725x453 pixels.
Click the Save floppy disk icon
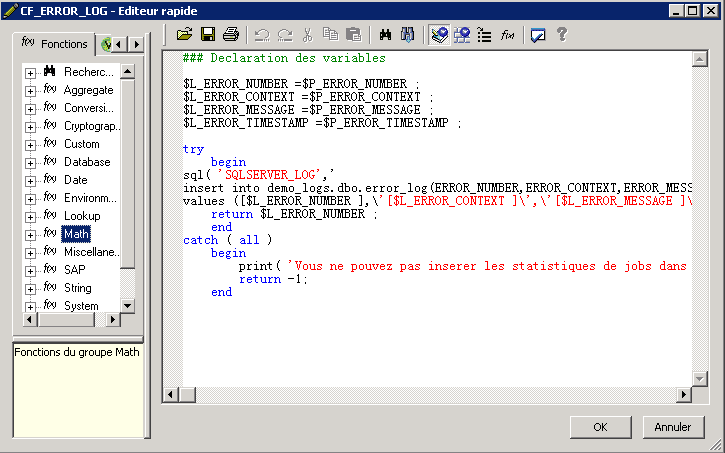208,34
